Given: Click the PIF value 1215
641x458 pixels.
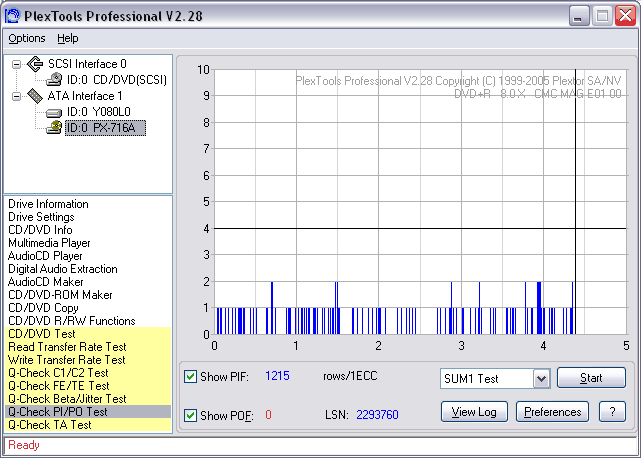Looking at the screenshot, I should point(277,376).
